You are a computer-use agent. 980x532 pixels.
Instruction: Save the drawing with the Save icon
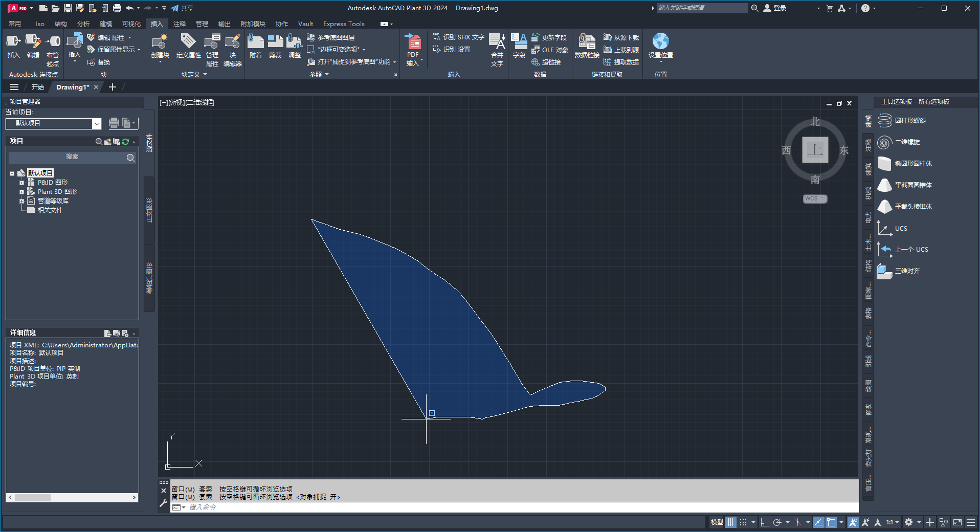click(68, 8)
